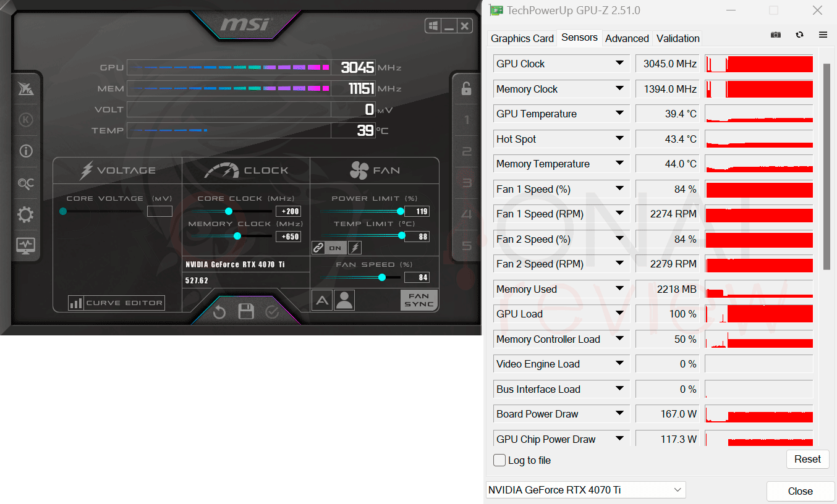Take a GPU-Z screenshot with camera icon

pos(776,35)
